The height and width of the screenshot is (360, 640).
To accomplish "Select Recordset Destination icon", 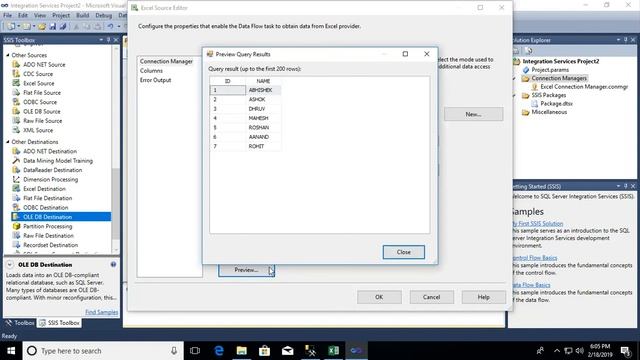I will click(x=16, y=245).
